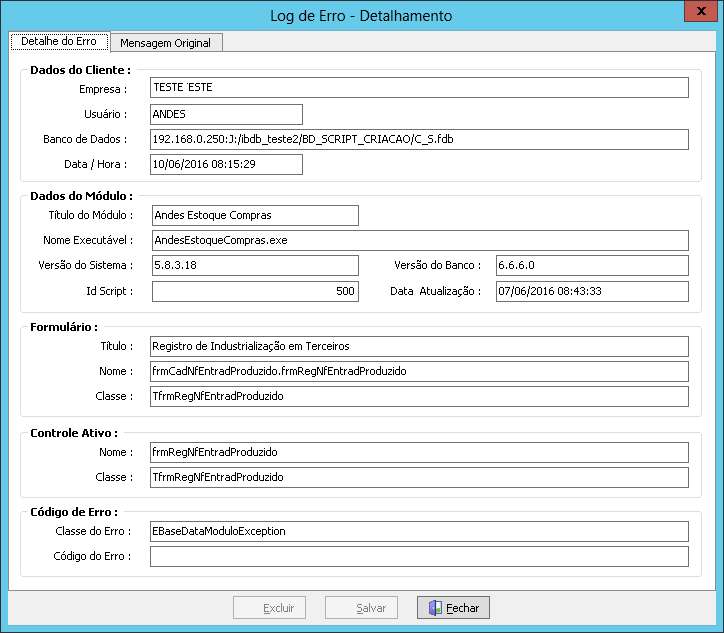Click the Empresa field with TESTE ESTE
The height and width of the screenshot is (633, 724).
pos(419,88)
